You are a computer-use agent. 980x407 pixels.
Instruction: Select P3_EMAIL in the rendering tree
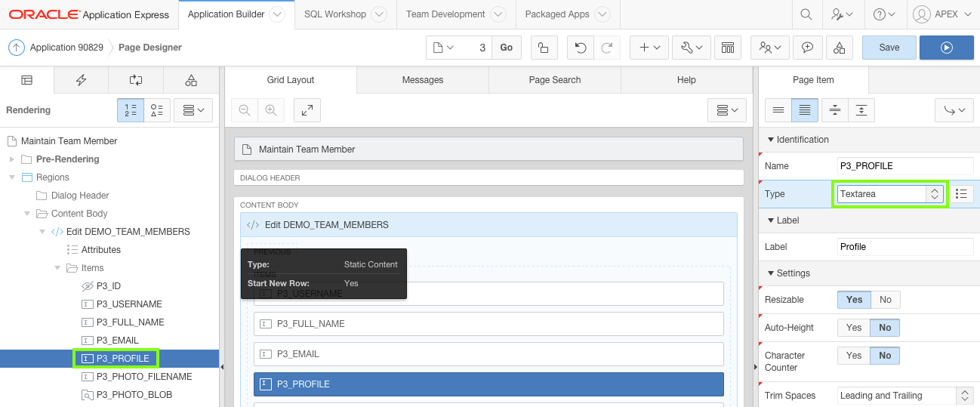pyautogui.click(x=117, y=341)
